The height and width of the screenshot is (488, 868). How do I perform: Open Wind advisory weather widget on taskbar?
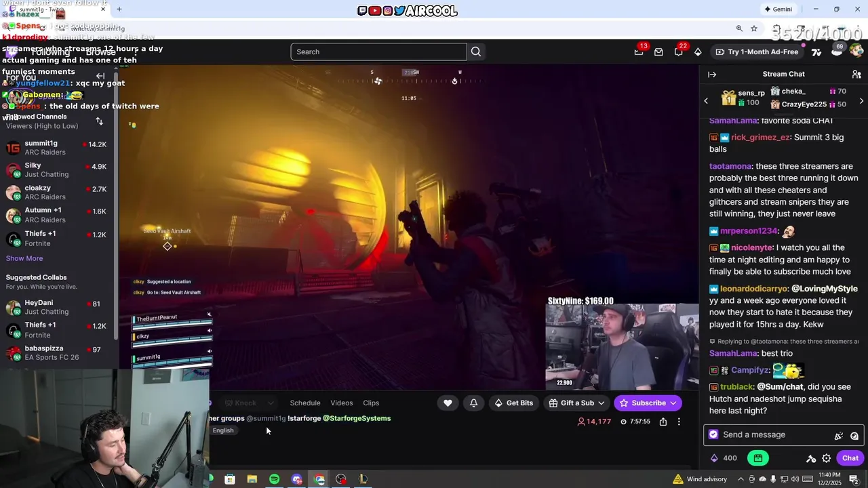click(x=699, y=479)
